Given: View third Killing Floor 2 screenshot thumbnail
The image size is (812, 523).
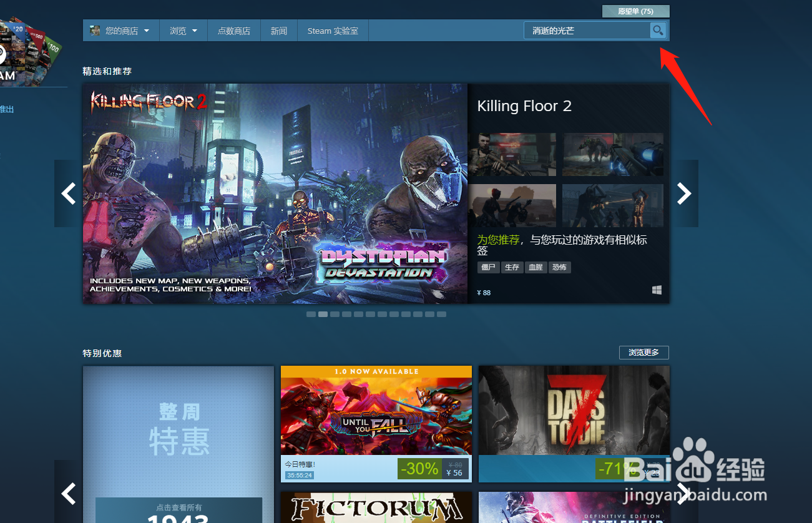Looking at the screenshot, I should (x=512, y=205).
